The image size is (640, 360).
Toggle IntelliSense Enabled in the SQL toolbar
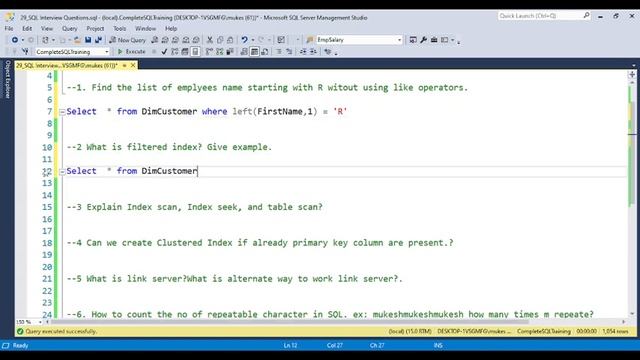(196, 52)
